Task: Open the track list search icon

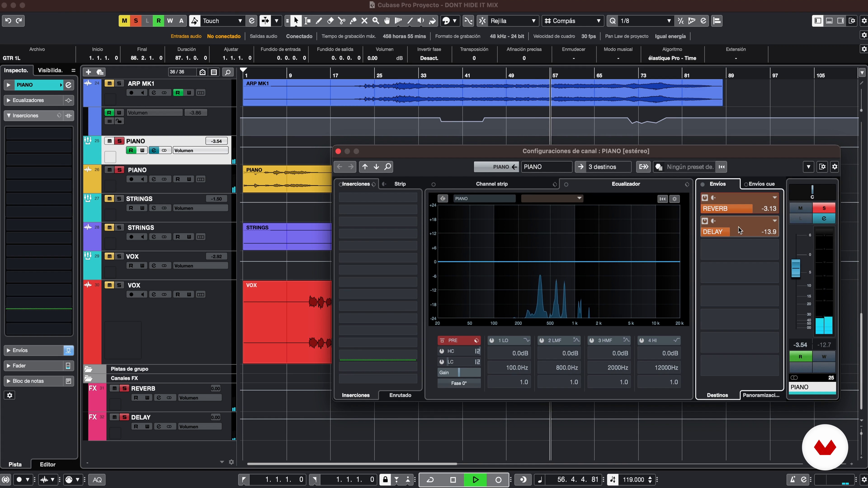Action: (x=228, y=72)
